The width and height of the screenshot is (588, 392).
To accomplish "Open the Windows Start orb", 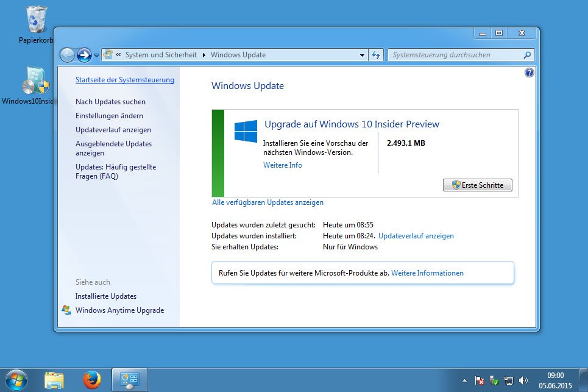I will click(16, 380).
